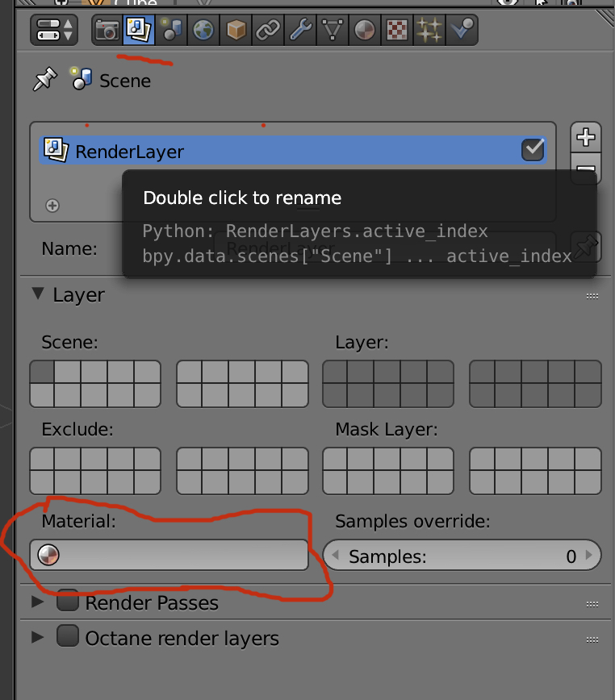Open the World properties globe icon
The image size is (615, 700).
coord(203,31)
